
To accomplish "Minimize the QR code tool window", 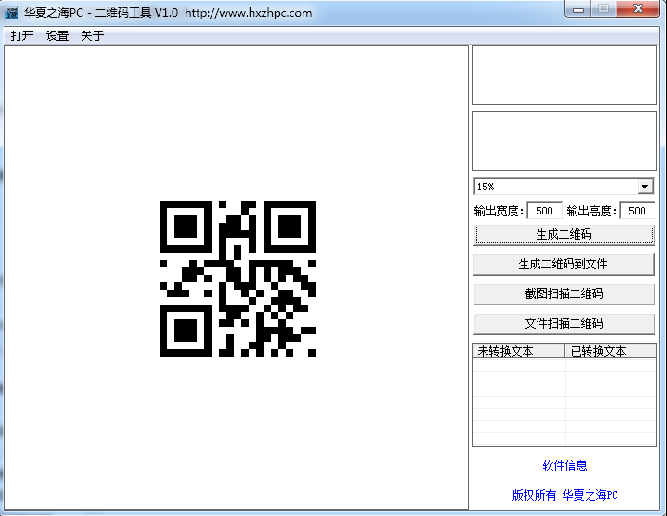I will coord(578,9).
